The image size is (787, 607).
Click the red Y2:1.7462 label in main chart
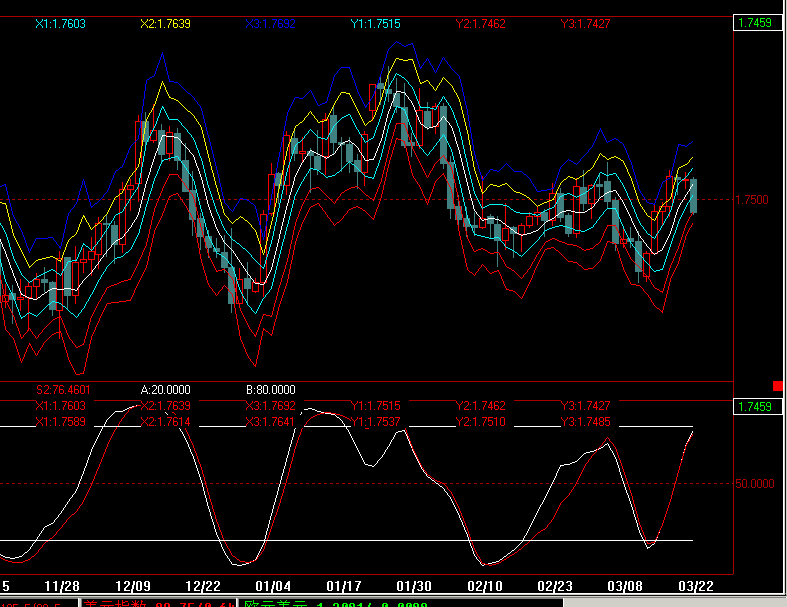tap(480, 24)
